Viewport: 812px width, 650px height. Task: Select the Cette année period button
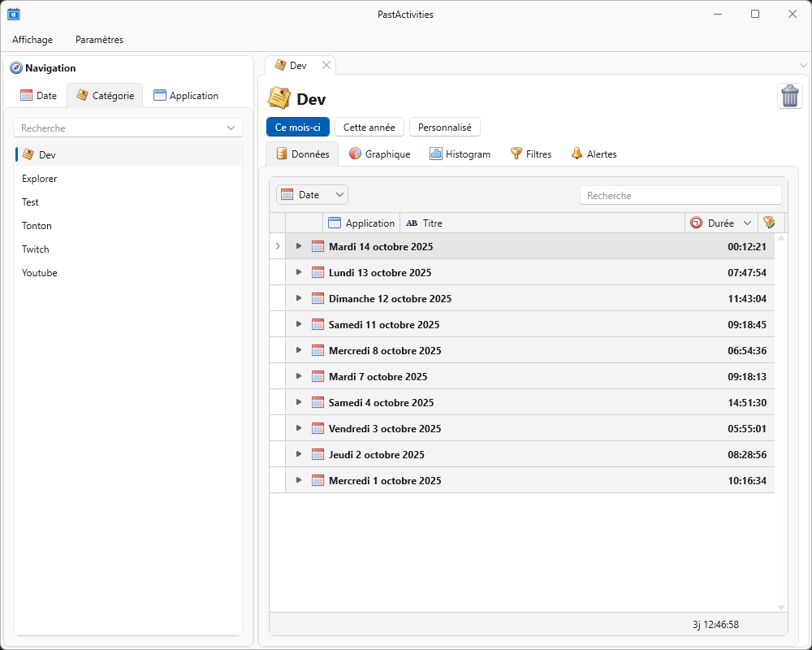[369, 127]
